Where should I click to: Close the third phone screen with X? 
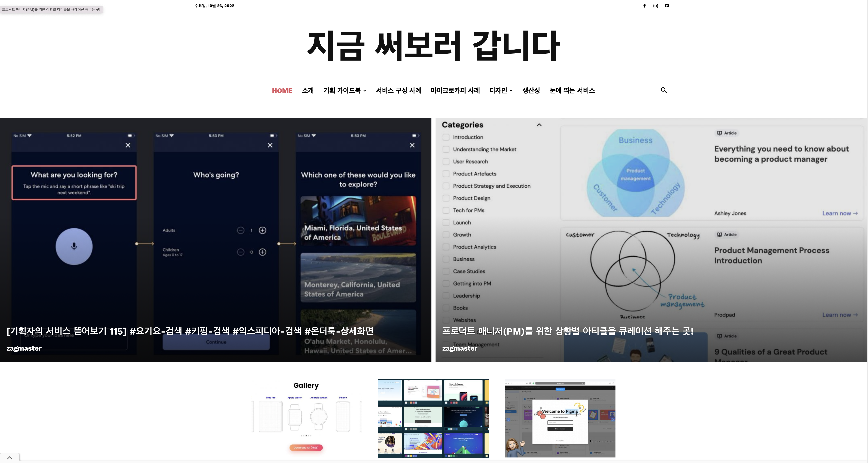click(x=412, y=145)
